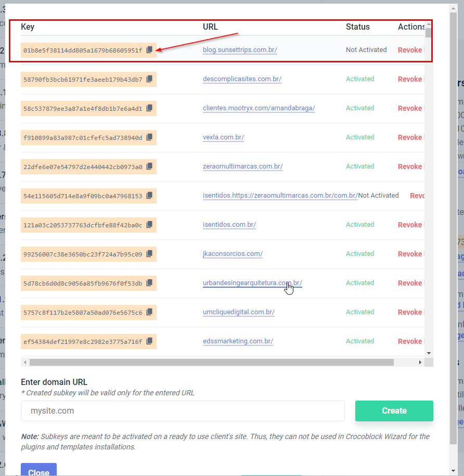
Task: Open the urbandesingearquitetura.com.br link
Action: 252,283
